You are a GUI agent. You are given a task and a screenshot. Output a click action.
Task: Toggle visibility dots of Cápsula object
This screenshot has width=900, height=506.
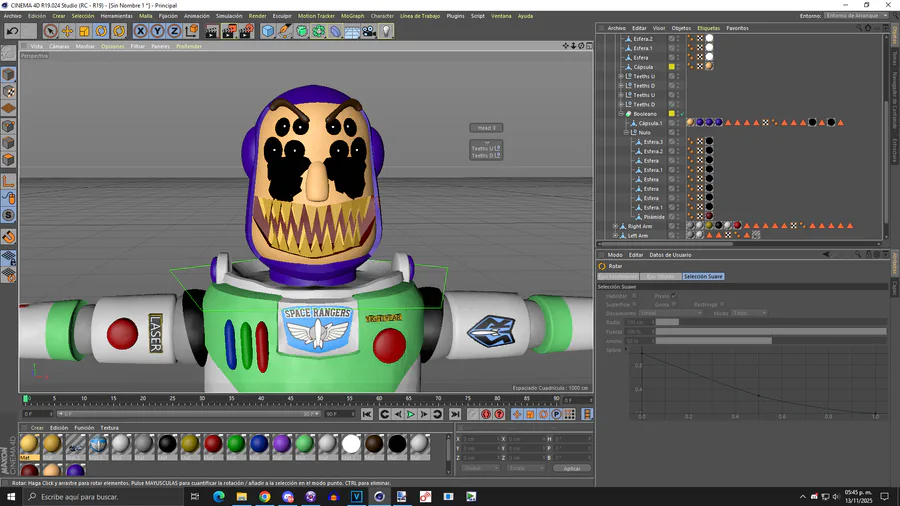tap(678, 67)
